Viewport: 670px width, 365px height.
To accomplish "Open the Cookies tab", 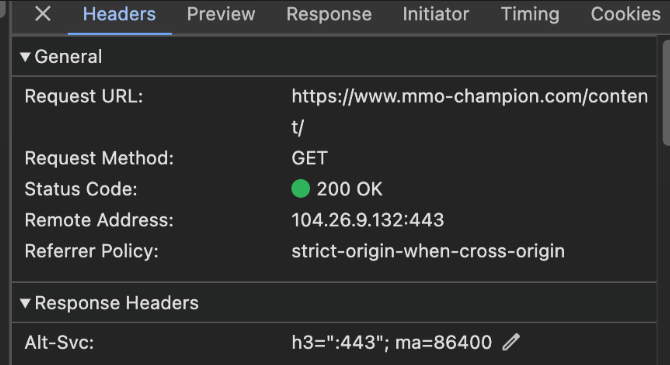I will point(626,14).
